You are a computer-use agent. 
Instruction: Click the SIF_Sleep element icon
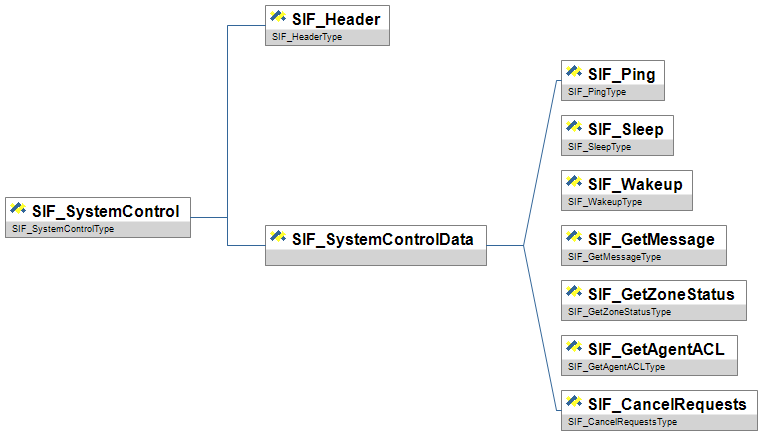click(574, 129)
